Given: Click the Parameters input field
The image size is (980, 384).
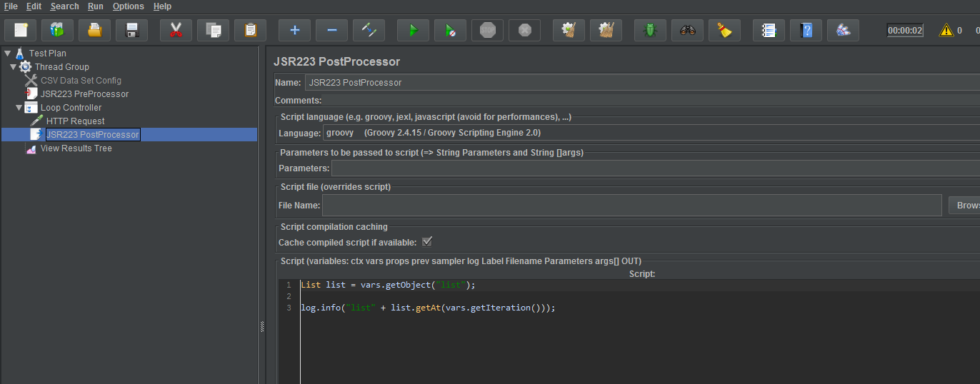Looking at the screenshot, I should coord(655,168).
